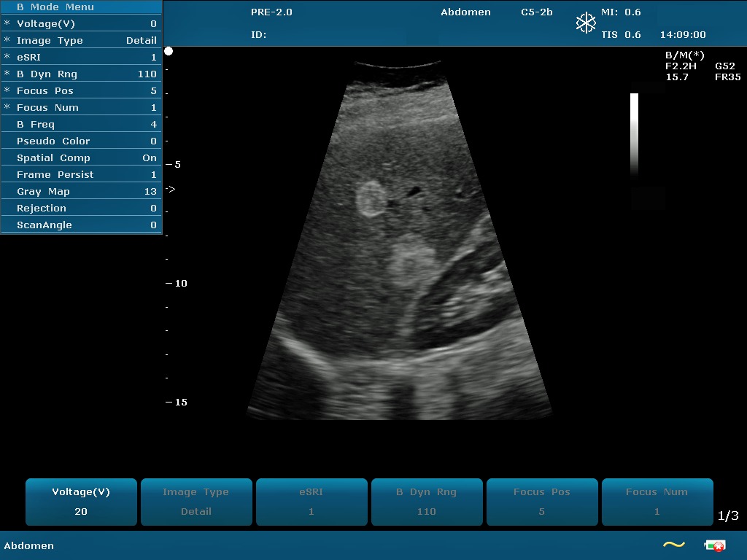Select the Pseudo Color menu row

[81, 141]
